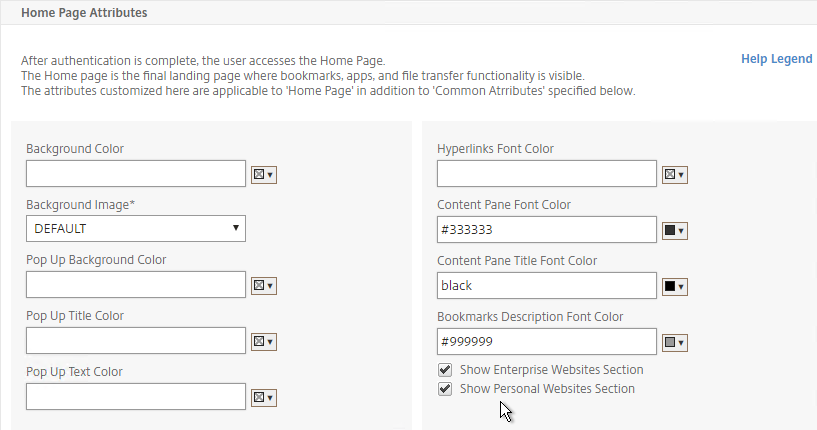Screen dimensions: 817x430
Task: Click the Pop Up Background Color field
Action: tap(136, 285)
